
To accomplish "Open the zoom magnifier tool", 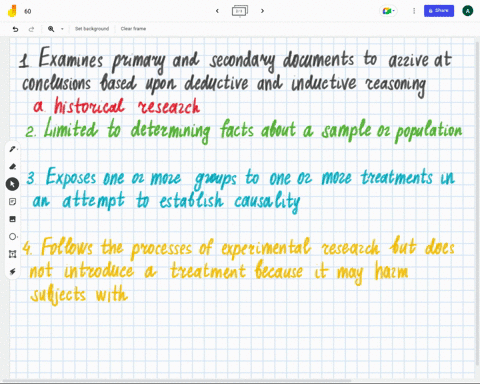I will (51, 29).
